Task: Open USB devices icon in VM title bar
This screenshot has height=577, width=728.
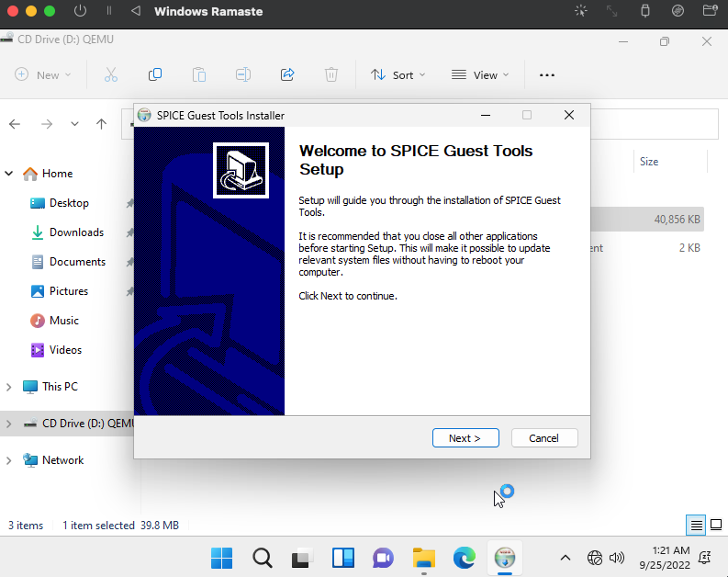Action: tap(645, 11)
